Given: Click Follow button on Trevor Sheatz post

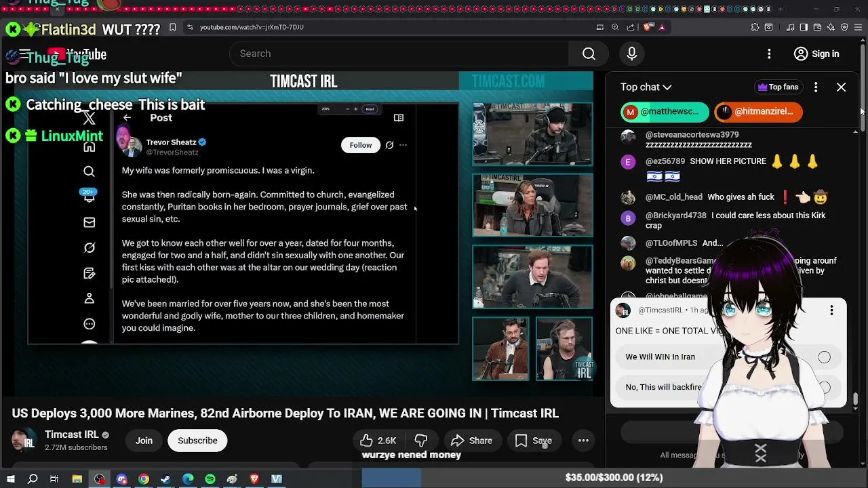Looking at the screenshot, I should 361,145.
